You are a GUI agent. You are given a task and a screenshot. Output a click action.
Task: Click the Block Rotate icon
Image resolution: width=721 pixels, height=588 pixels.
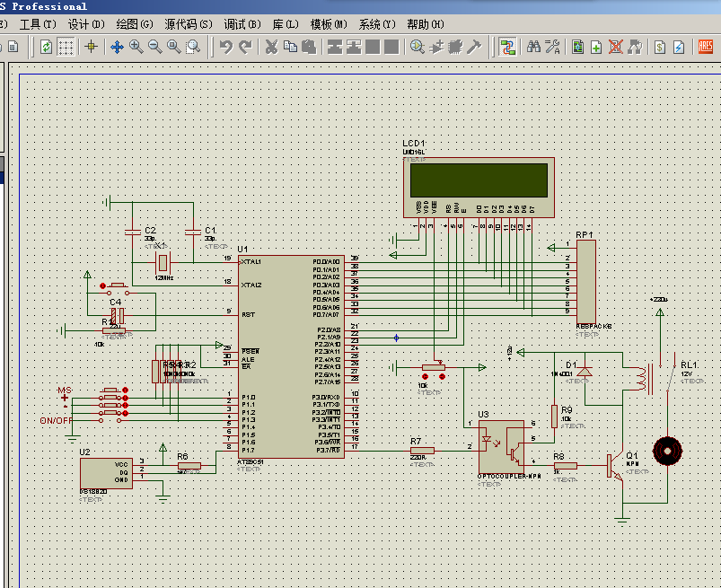click(373, 47)
